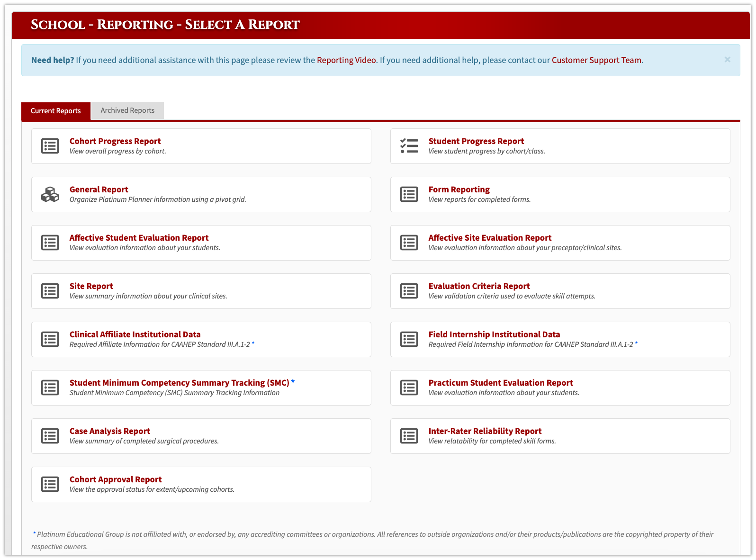Select the Current Reports tab
The height and width of the screenshot is (560, 756).
tap(55, 111)
